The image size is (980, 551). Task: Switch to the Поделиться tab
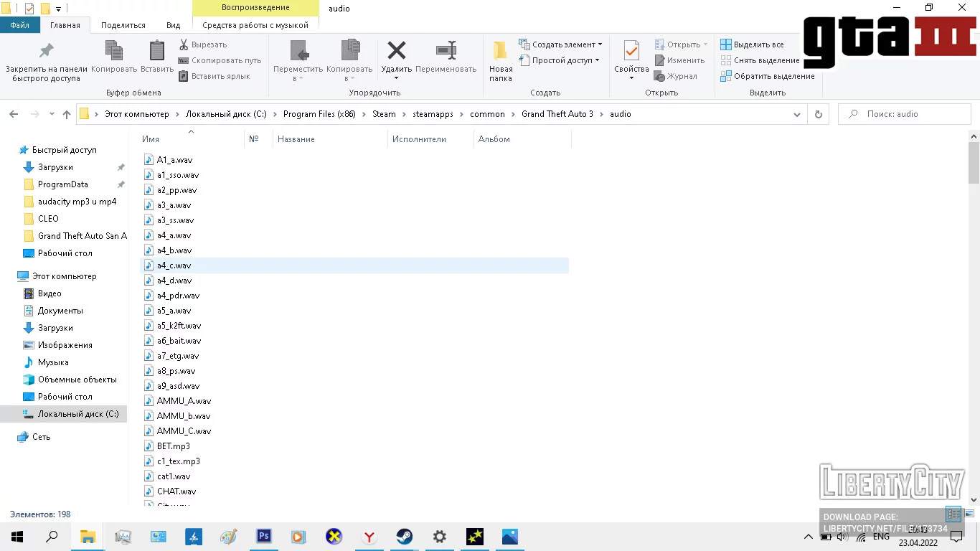[123, 25]
